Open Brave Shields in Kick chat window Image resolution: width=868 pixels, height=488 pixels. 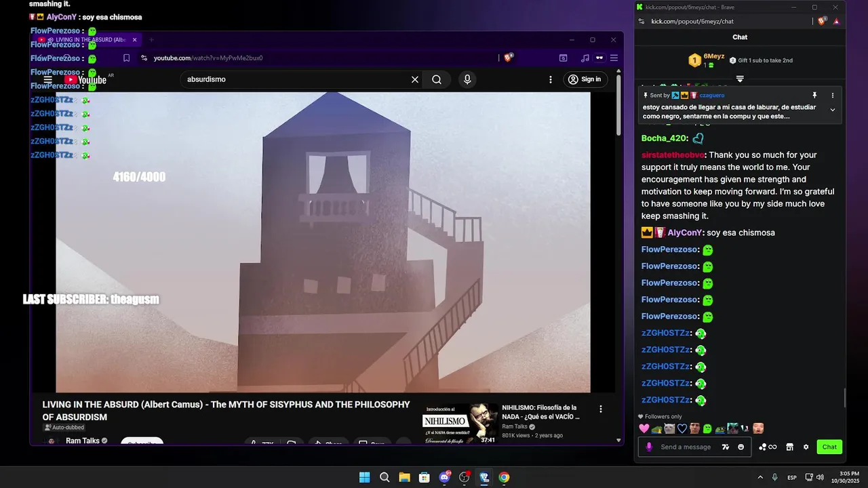click(x=823, y=21)
